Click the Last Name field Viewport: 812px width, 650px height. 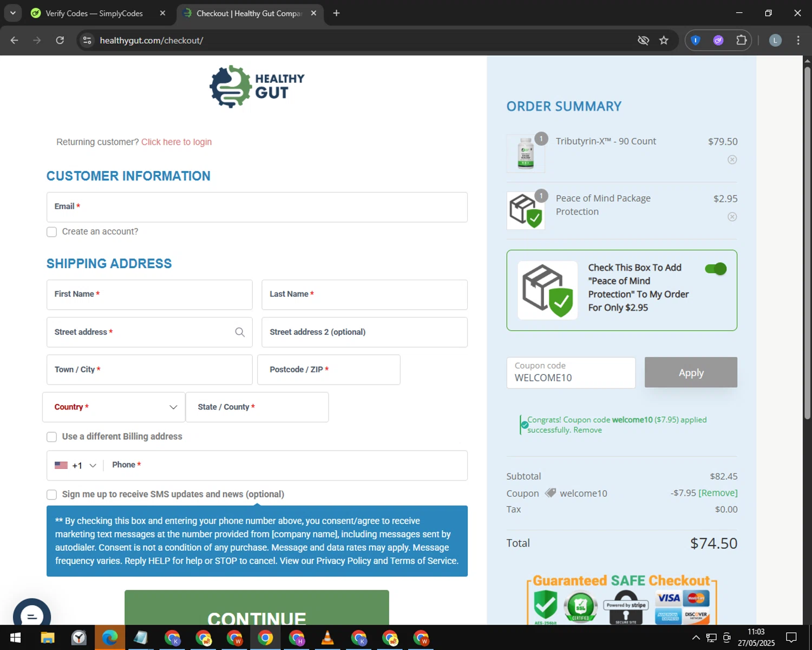click(364, 295)
